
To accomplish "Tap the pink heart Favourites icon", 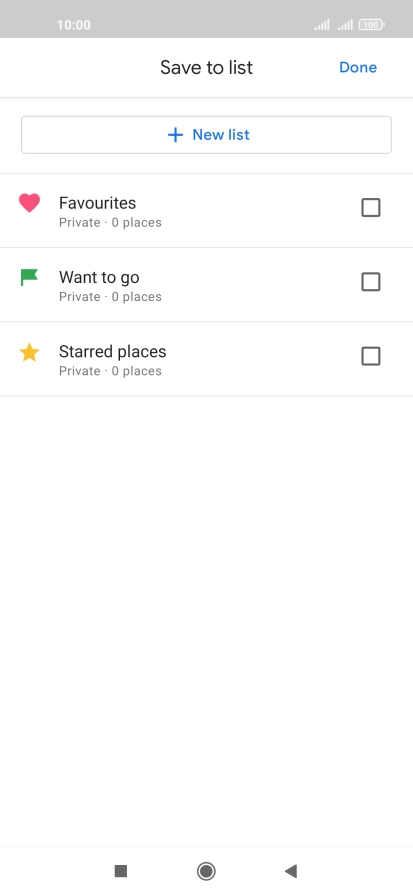I will (x=29, y=203).
